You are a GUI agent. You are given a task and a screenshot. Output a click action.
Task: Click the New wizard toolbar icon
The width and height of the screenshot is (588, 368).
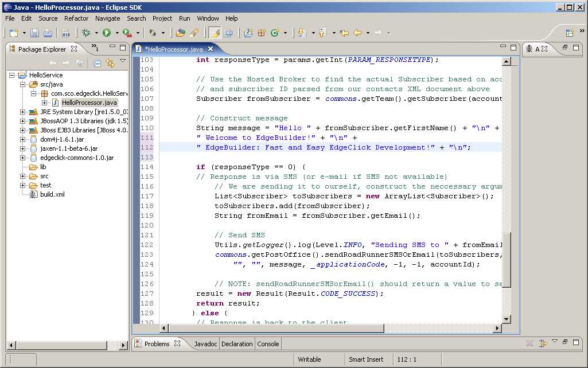pos(14,33)
